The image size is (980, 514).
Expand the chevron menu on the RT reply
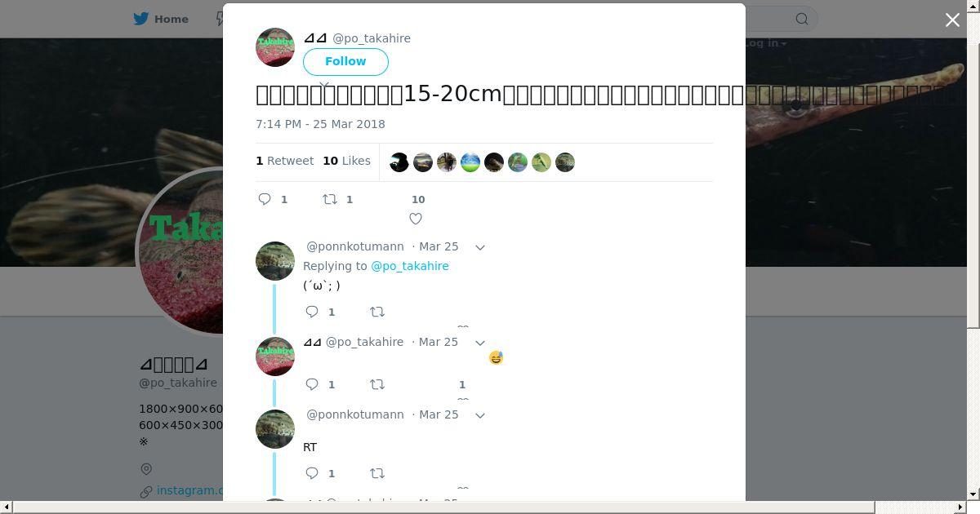point(480,415)
